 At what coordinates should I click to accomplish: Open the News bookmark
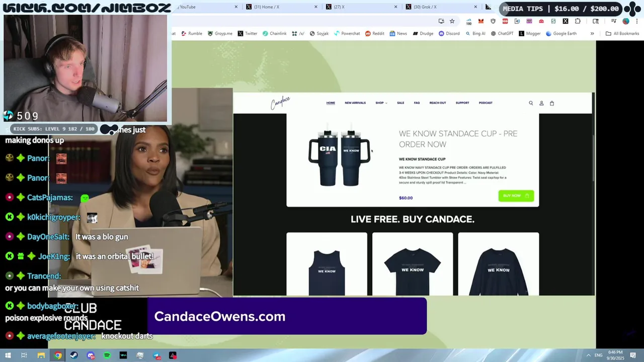point(397,34)
